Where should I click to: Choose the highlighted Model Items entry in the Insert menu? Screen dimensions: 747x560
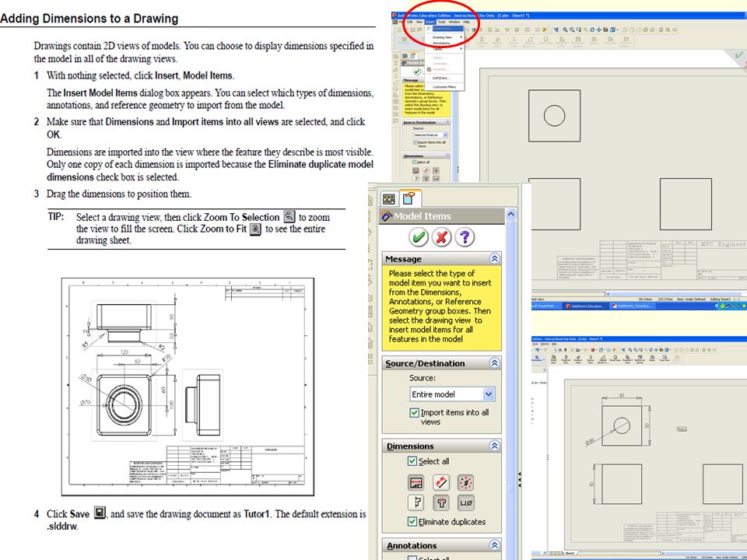(445, 29)
